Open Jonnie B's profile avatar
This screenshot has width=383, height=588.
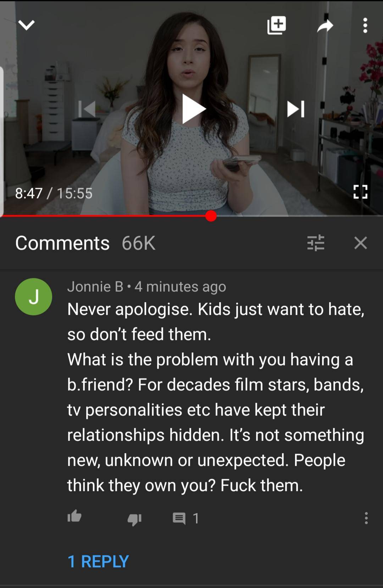tap(33, 297)
